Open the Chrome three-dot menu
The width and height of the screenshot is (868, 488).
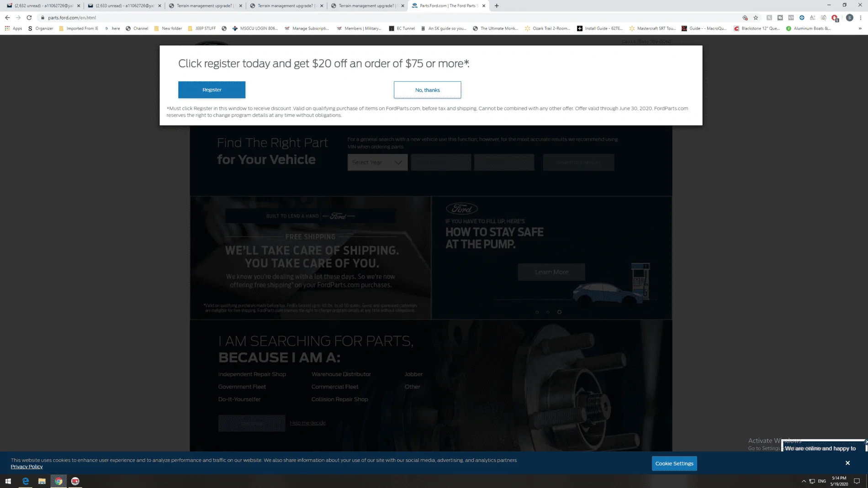[861, 18]
